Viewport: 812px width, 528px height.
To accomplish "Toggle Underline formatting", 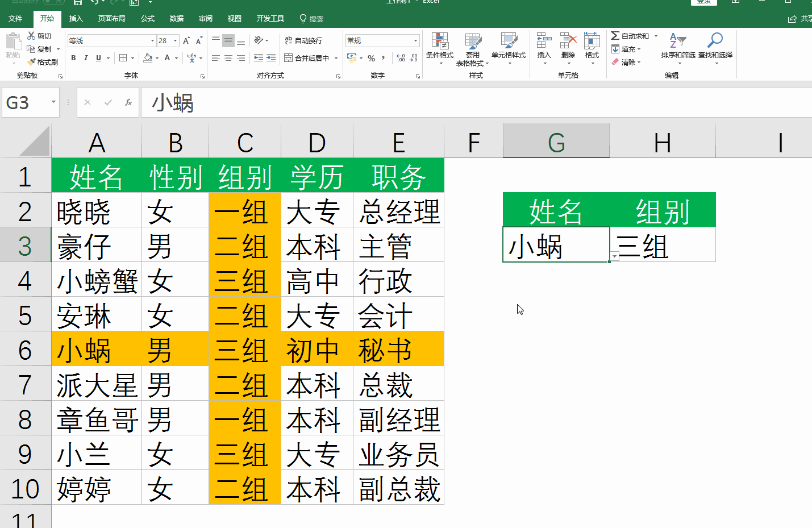I will pyautogui.click(x=98, y=58).
